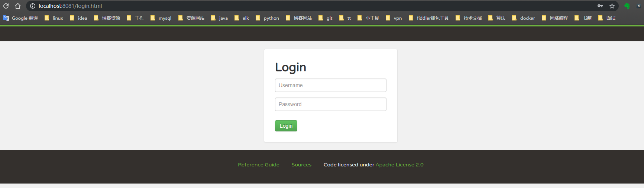Click the address bar URL localhost:8081/login.html
This screenshot has width=644, height=188.
pos(70,6)
